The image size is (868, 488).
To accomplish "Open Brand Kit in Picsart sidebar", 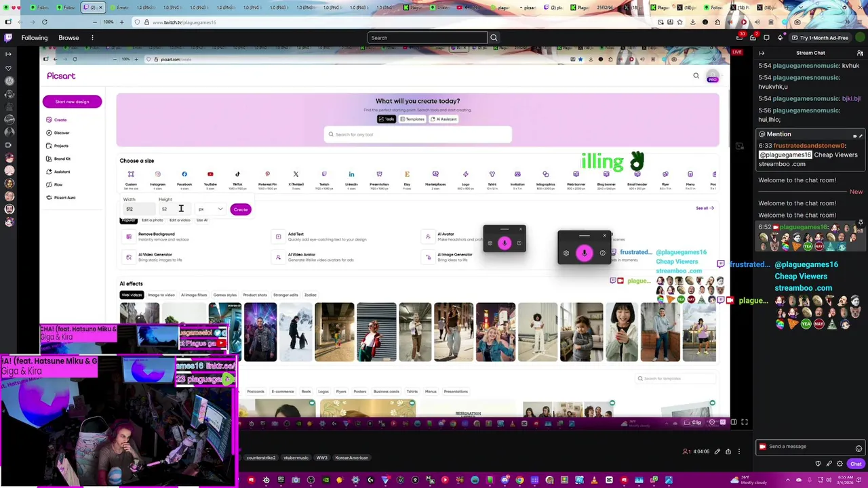I will coord(58,159).
